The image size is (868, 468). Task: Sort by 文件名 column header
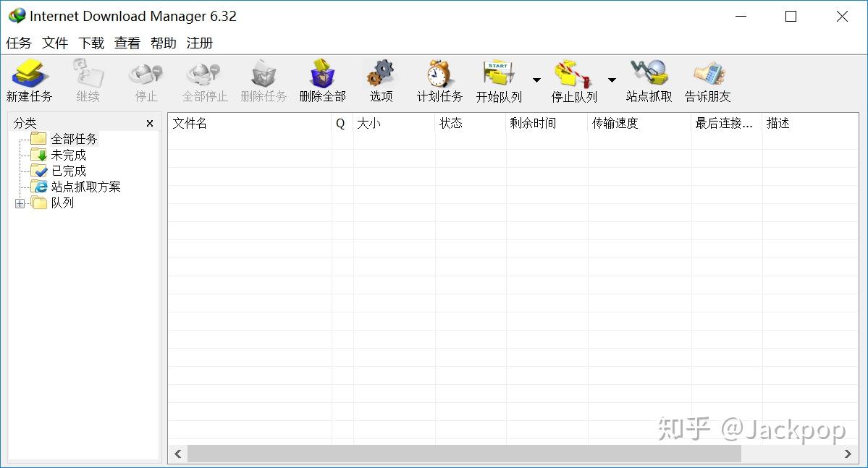pos(250,123)
